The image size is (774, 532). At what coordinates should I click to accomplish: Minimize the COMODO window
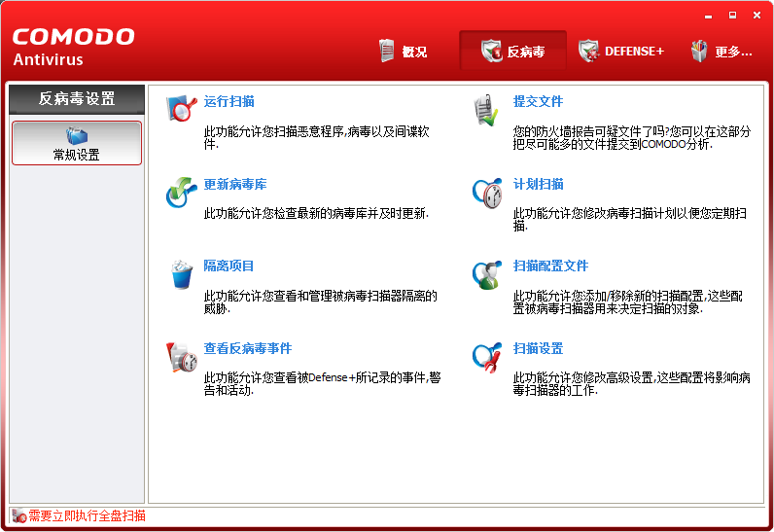[x=708, y=16]
